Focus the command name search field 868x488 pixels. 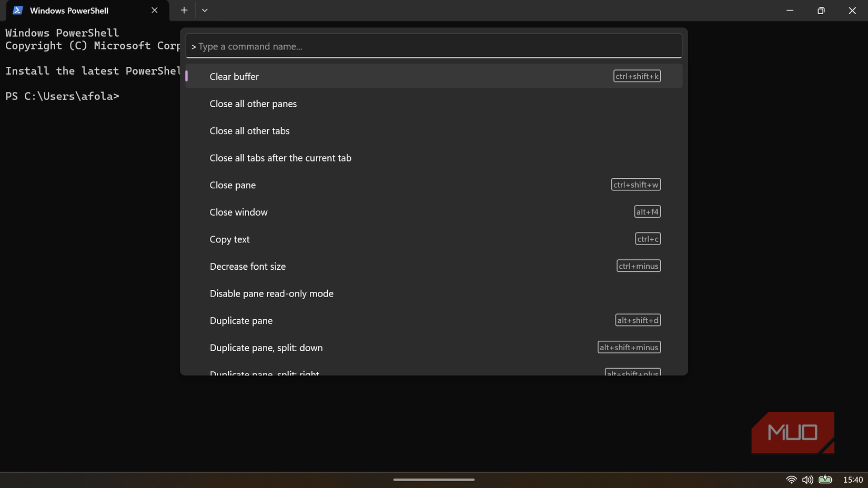434,46
